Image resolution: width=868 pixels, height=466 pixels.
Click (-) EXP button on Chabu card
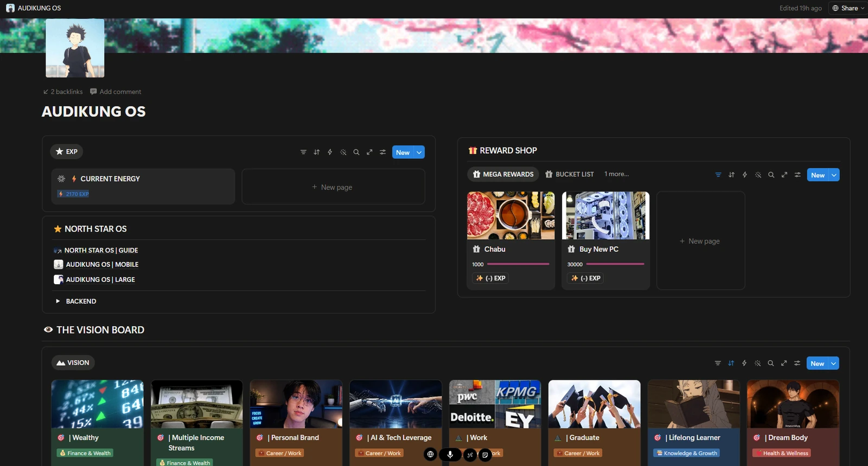coord(491,278)
